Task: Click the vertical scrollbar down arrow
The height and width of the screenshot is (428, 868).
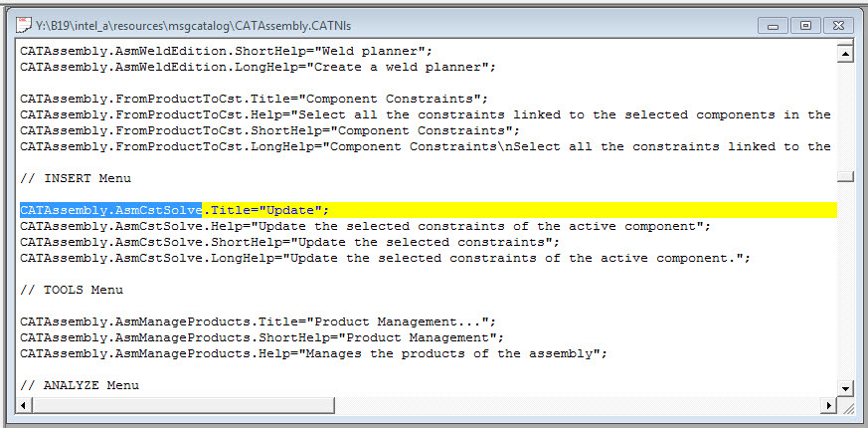Action: tap(845, 388)
